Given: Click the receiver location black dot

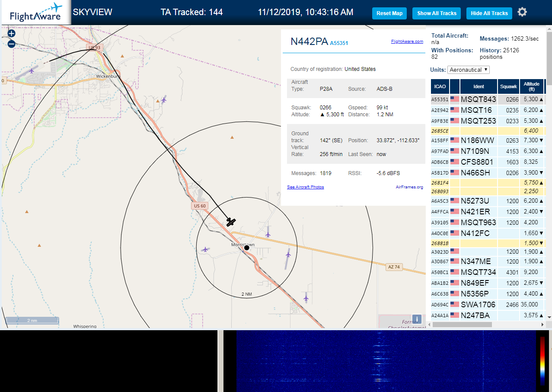Looking at the screenshot, I should [246, 248].
